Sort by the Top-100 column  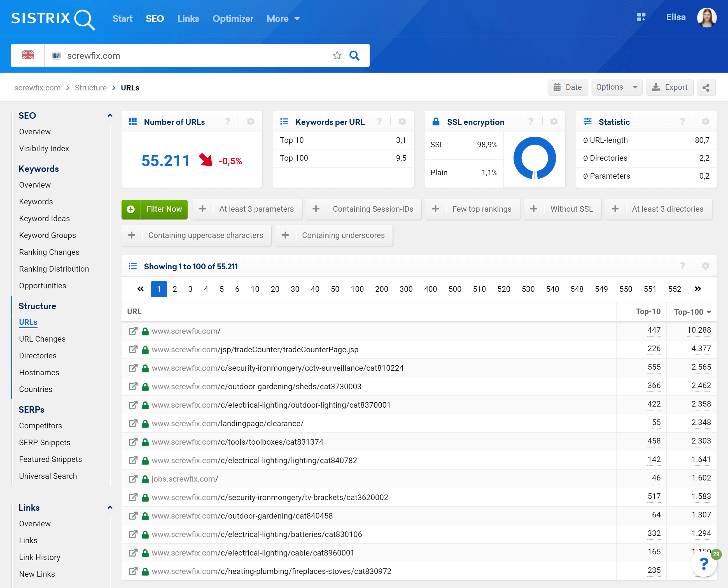point(692,312)
